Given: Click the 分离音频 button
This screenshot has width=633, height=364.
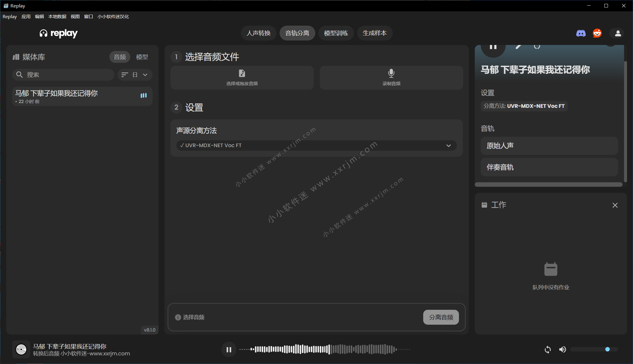Looking at the screenshot, I should (x=441, y=317).
